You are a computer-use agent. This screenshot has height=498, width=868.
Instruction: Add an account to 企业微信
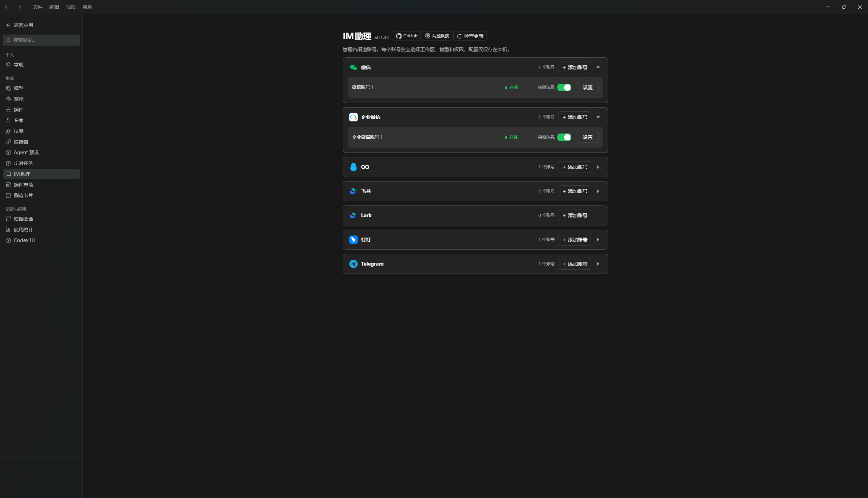click(575, 117)
